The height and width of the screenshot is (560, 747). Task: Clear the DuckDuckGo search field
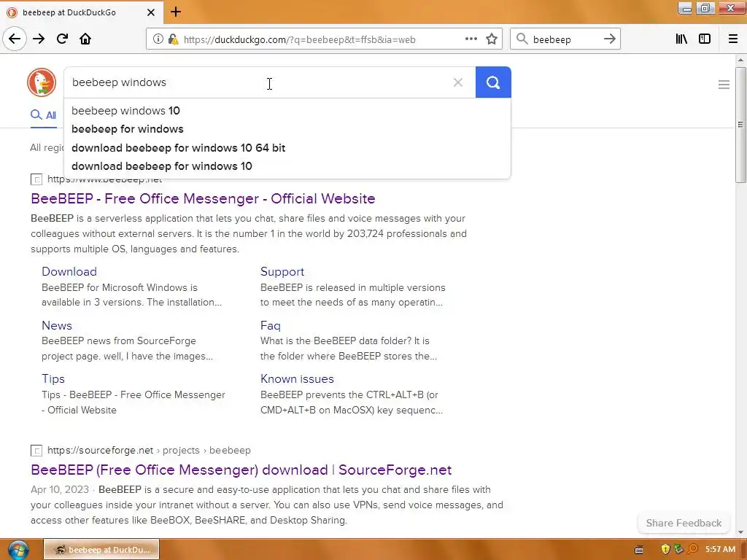tap(458, 82)
